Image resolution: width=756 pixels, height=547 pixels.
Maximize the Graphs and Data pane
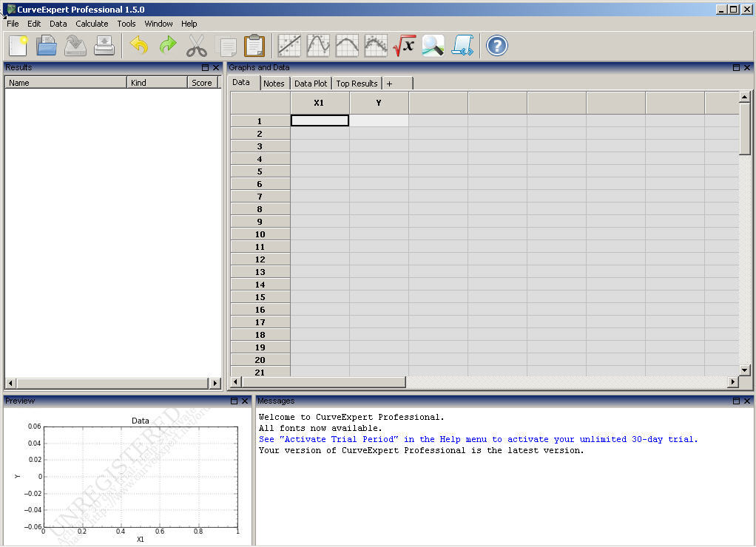click(x=736, y=67)
